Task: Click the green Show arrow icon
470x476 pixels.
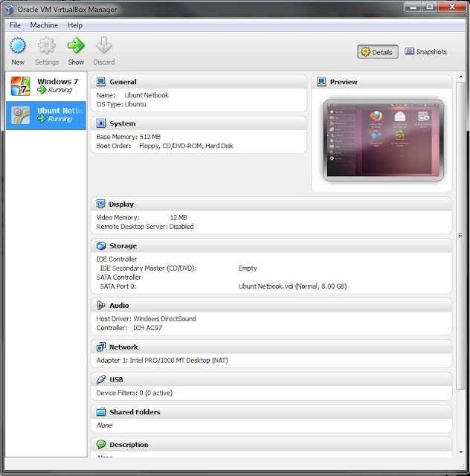Action: pos(76,46)
